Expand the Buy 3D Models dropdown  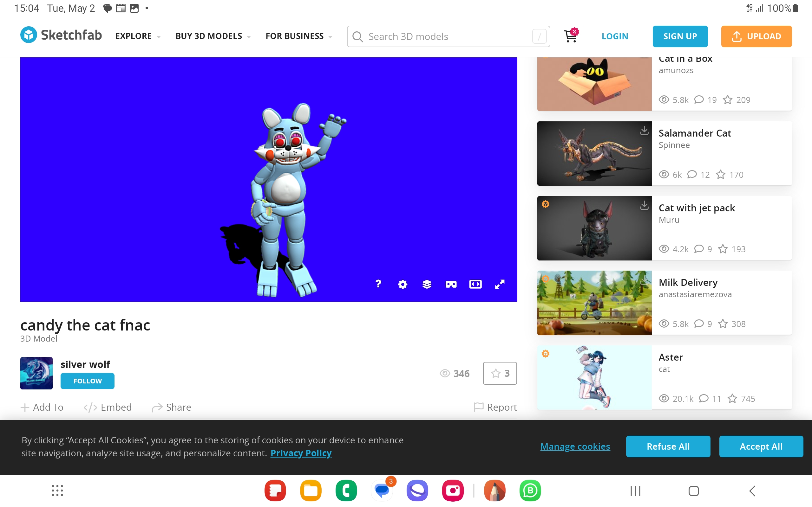point(213,36)
